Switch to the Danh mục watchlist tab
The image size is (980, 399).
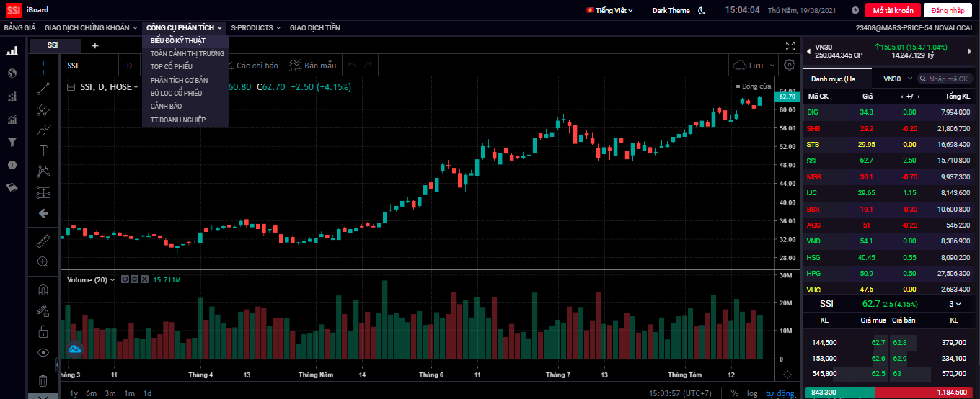point(836,79)
